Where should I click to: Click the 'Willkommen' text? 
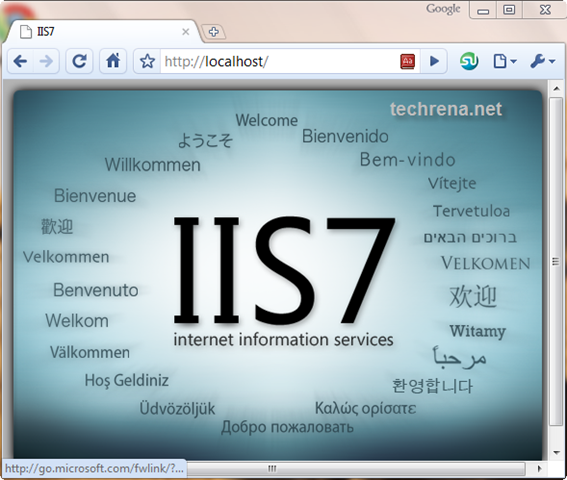click(153, 165)
